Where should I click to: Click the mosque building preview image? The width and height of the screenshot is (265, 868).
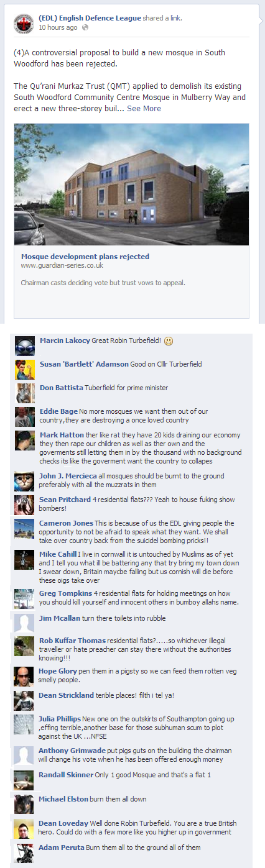pyautogui.click(x=132, y=185)
